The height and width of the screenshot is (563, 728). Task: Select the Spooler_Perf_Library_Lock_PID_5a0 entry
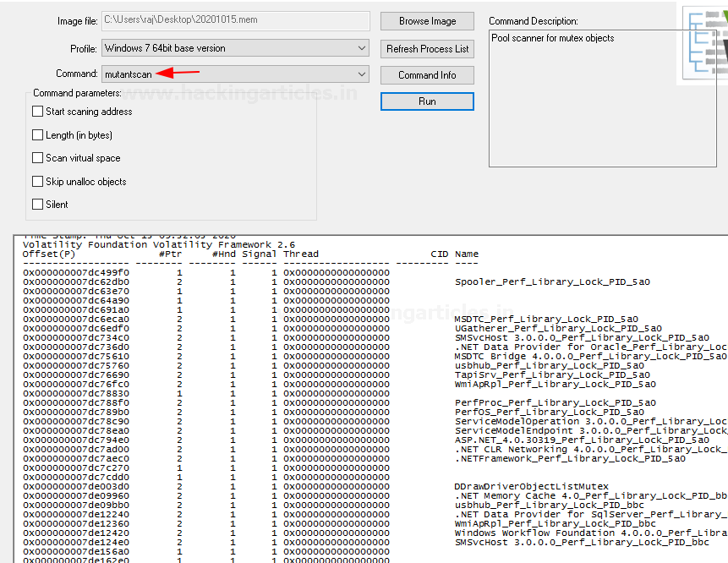coord(552,281)
